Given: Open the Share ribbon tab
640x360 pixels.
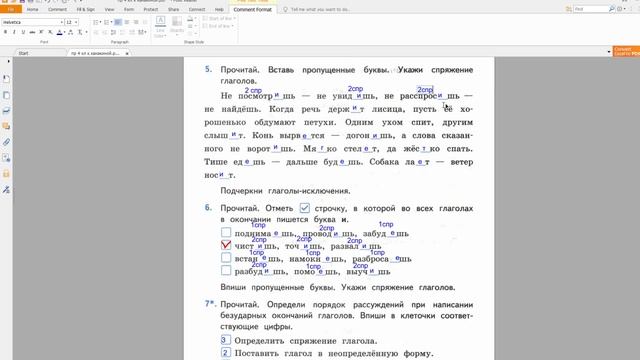Looking at the screenshot, I should tap(173, 9).
